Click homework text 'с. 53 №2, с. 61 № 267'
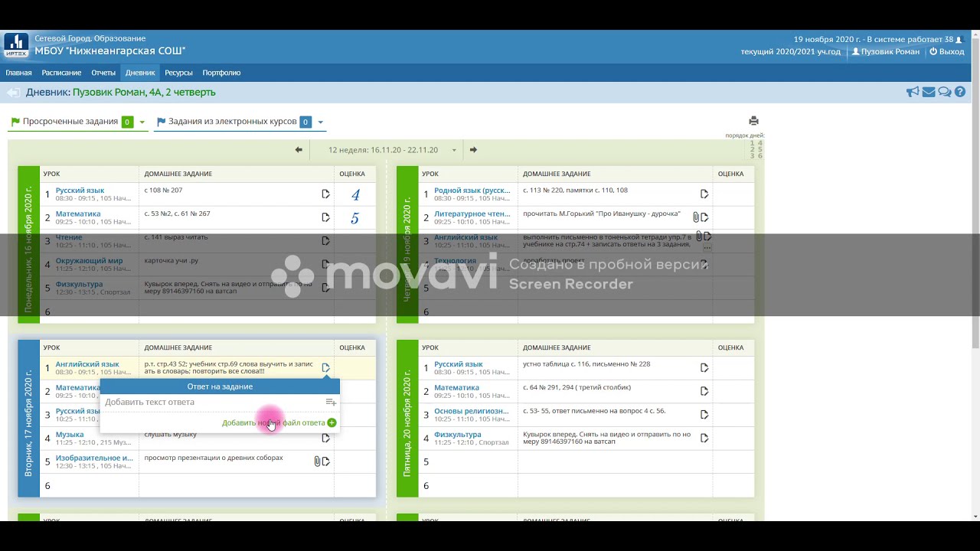This screenshot has width=980, height=551. [x=177, y=214]
